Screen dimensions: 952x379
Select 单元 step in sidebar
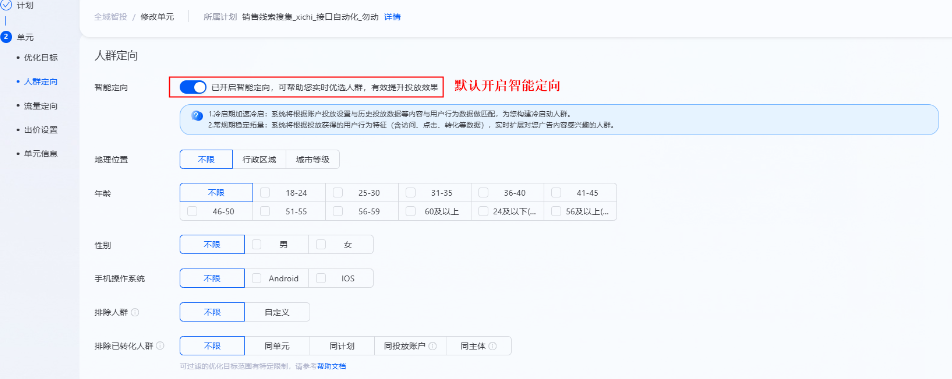pyautogui.click(x=25, y=37)
